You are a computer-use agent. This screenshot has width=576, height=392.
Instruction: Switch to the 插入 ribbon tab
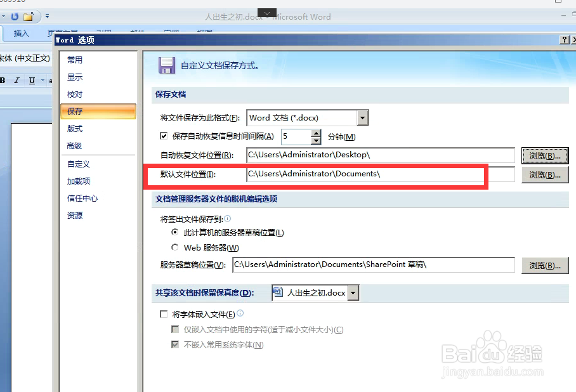[21, 34]
